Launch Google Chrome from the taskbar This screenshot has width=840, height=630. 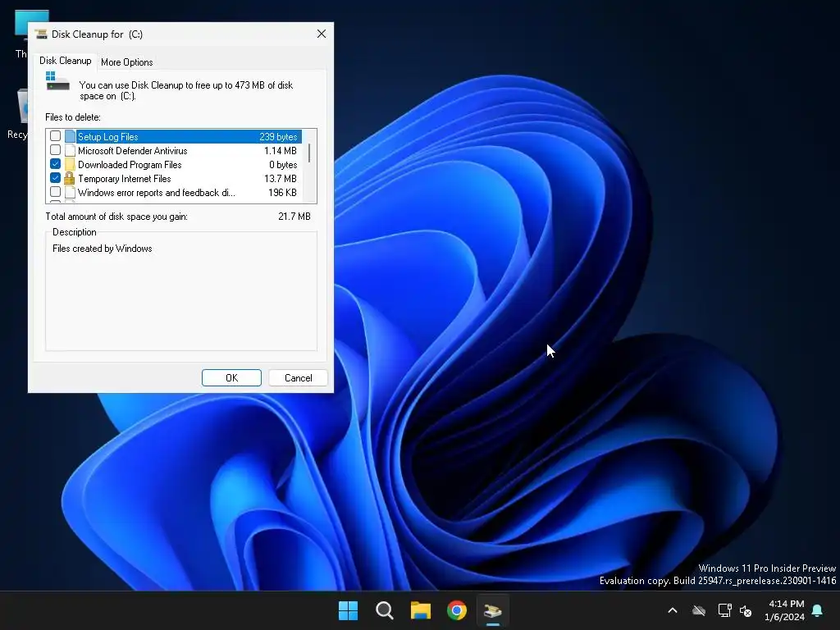457,610
